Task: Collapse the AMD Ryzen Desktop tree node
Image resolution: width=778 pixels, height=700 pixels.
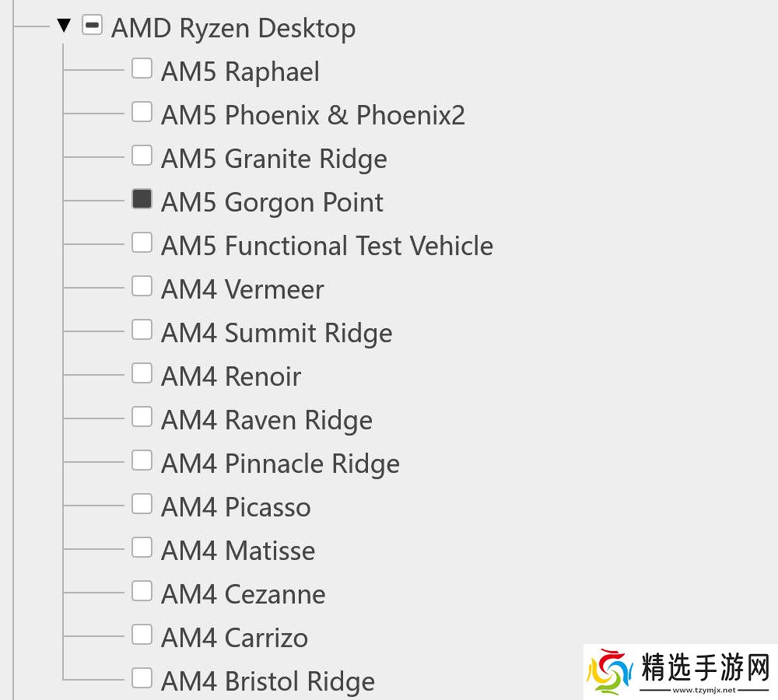Action: (x=64, y=26)
